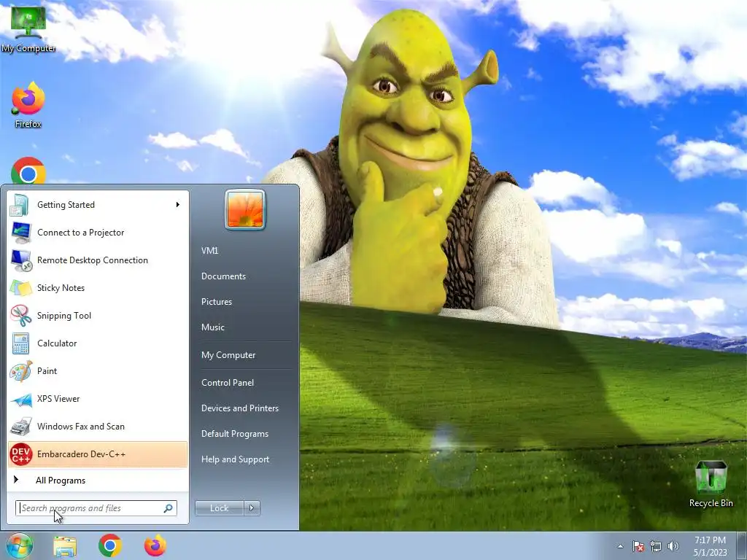Select the Embarcadero Dev-C++ label
747x560 pixels.
coord(81,454)
